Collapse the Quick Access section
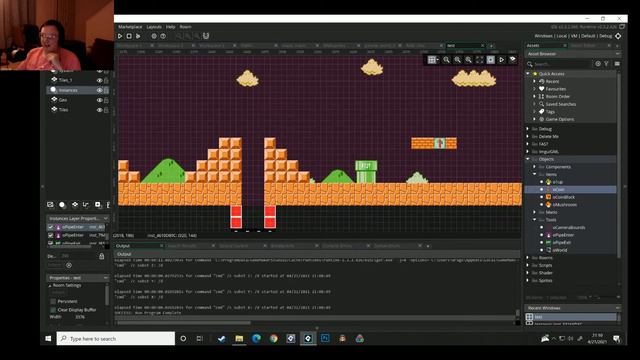The image size is (640, 360). (x=528, y=74)
